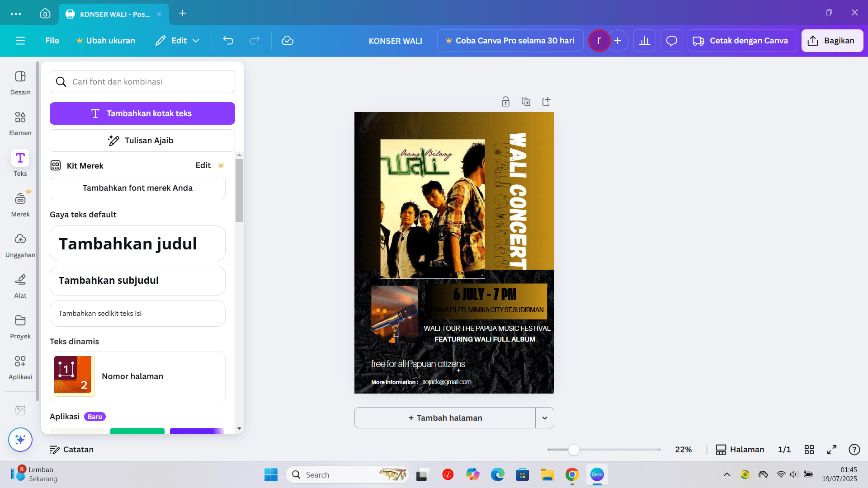Open the Desain sidebar panel
Viewport: 868px width, 488px height.
(20, 83)
